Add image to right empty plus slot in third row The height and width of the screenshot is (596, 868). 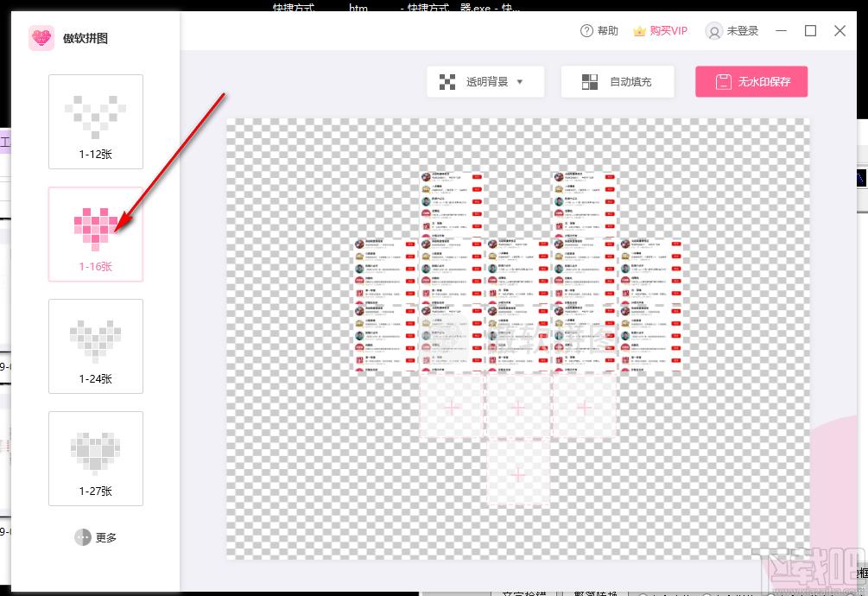pyautogui.click(x=585, y=406)
